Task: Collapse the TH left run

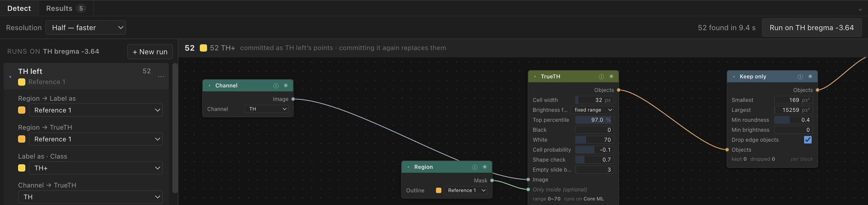Action: (x=10, y=77)
